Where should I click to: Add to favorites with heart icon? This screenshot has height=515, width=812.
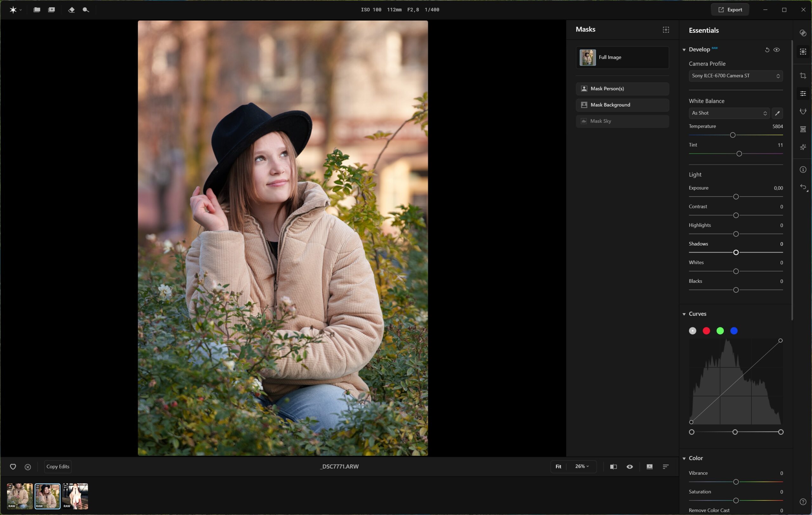pyautogui.click(x=13, y=467)
